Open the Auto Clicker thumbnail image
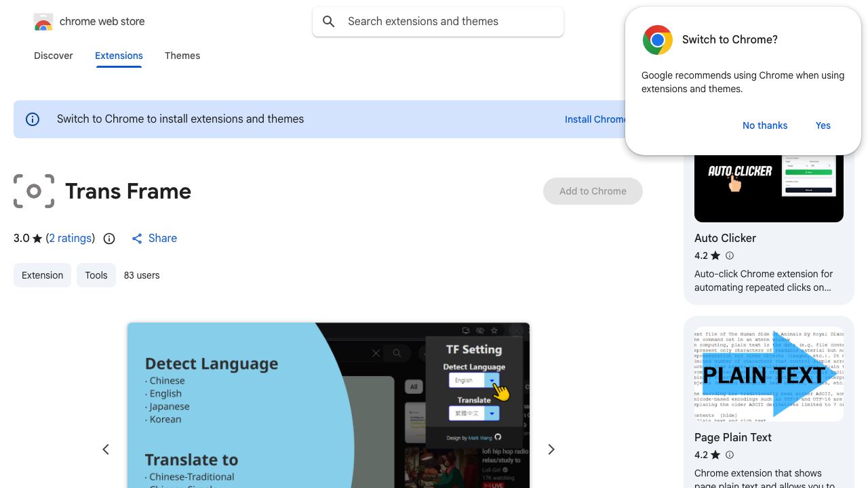This screenshot has width=868, height=488. 769,188
